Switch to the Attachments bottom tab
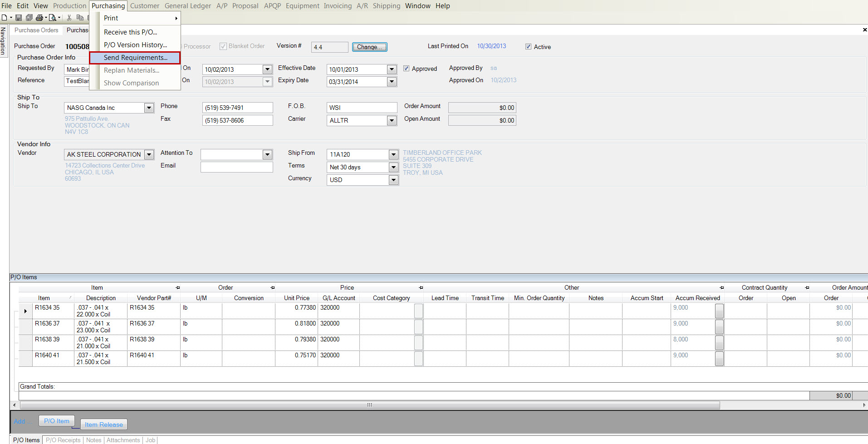This screenshot has height=444, width=868. click(123, 440)
